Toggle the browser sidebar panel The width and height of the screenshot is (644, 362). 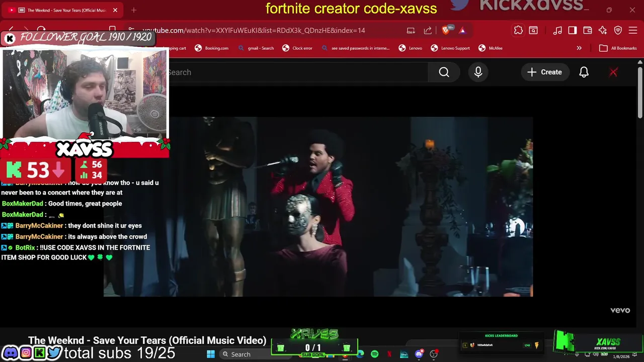(x=573, y=30)
